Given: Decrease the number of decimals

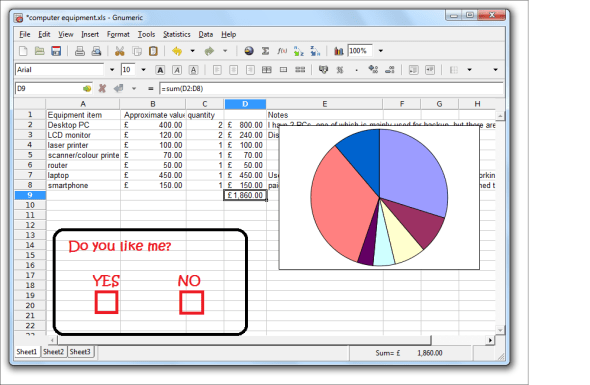Looking at the screenshot, I should 390,70.
